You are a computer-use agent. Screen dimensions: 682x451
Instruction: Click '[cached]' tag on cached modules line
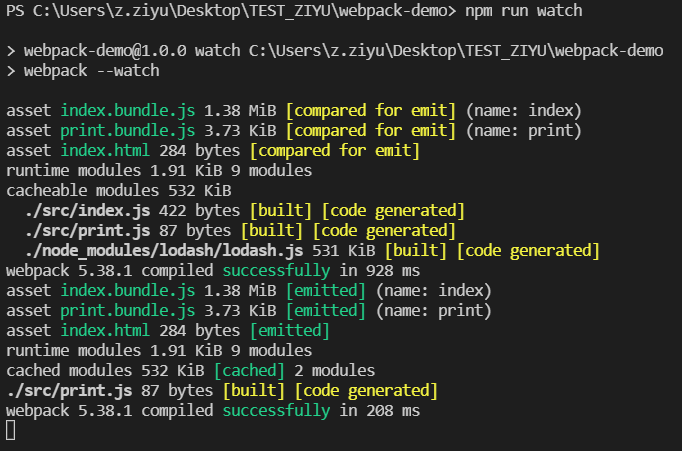250,371
